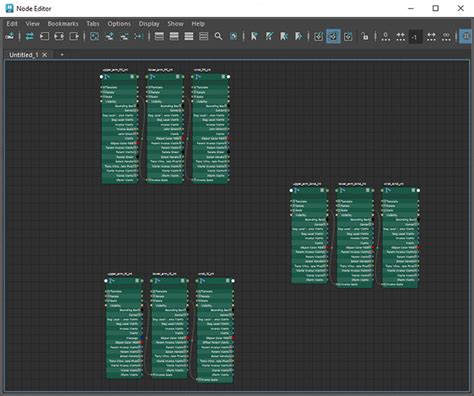The width and height of the screenshot is (474, 396).
Task: Open the magnifier search filter icon
Action: [218, 36]
